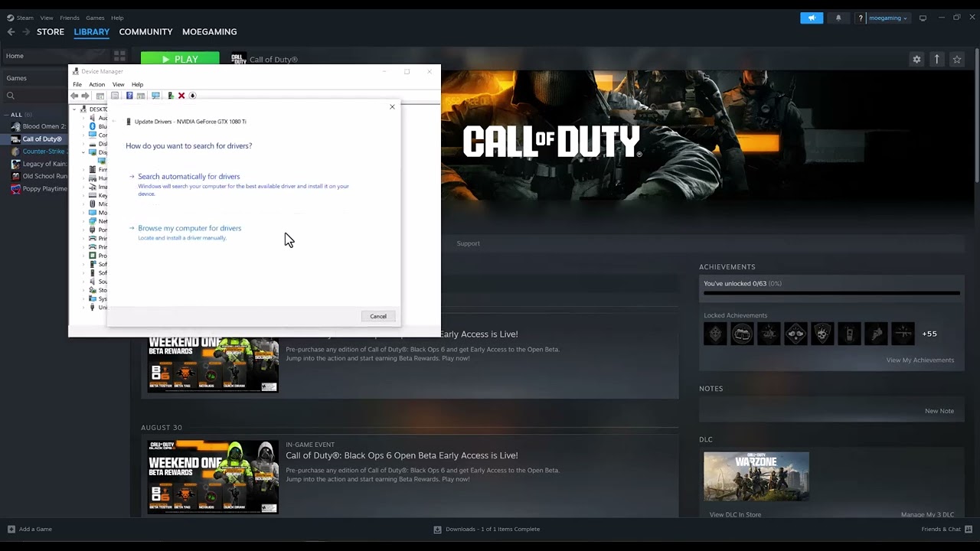
Task: Open Manage My 3 DLC link
Action: 928,514
